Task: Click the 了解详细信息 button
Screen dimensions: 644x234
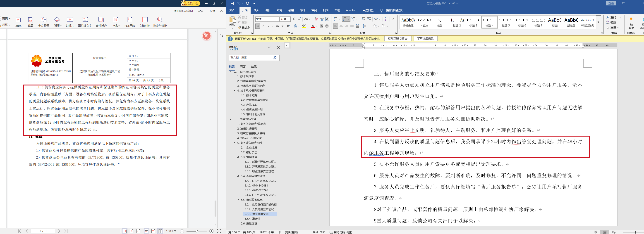Action: tap(425, 39)
